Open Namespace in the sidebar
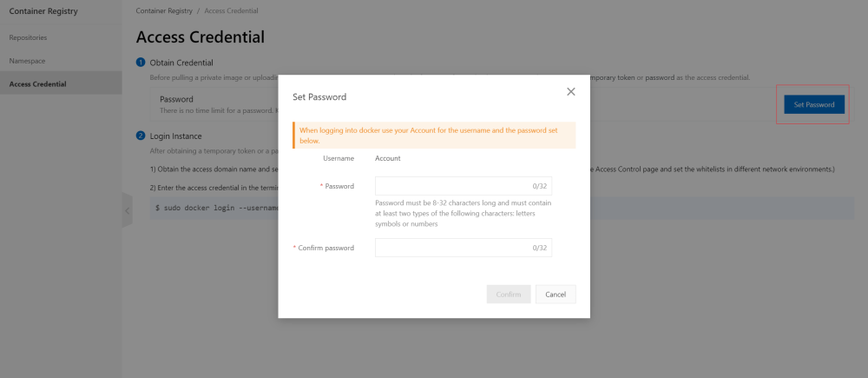Screen dimensions: 868x378 pos(27,61)
